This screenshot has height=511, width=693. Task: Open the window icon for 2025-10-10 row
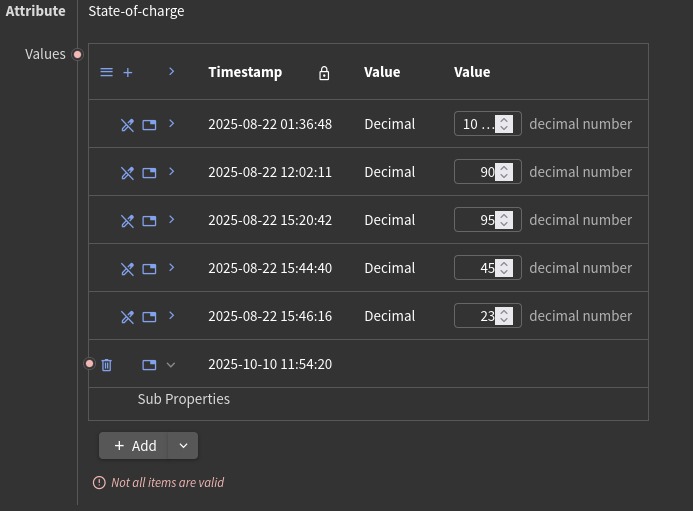(149, 365)
